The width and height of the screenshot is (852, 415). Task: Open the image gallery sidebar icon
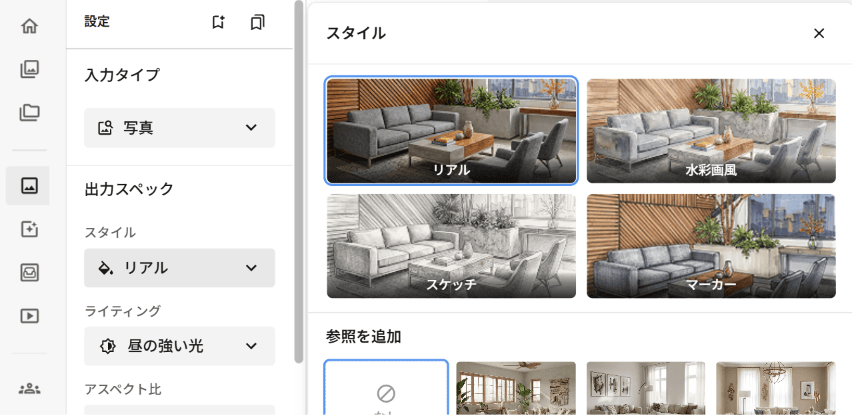(29, 69)
